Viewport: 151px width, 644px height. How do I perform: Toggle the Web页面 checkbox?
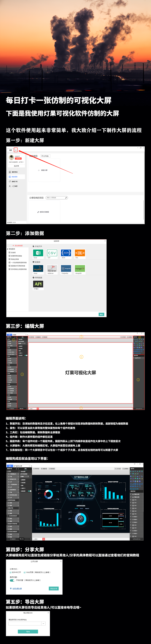[x=25, y=572]
